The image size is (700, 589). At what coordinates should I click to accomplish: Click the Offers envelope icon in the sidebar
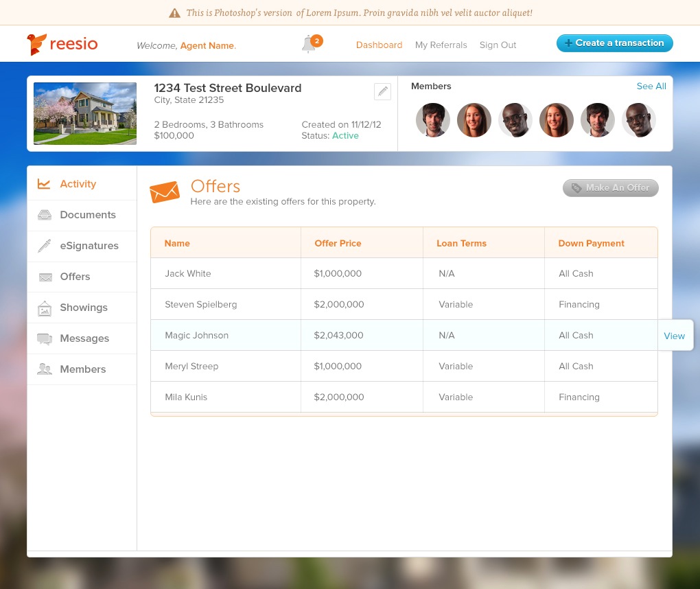45,277
